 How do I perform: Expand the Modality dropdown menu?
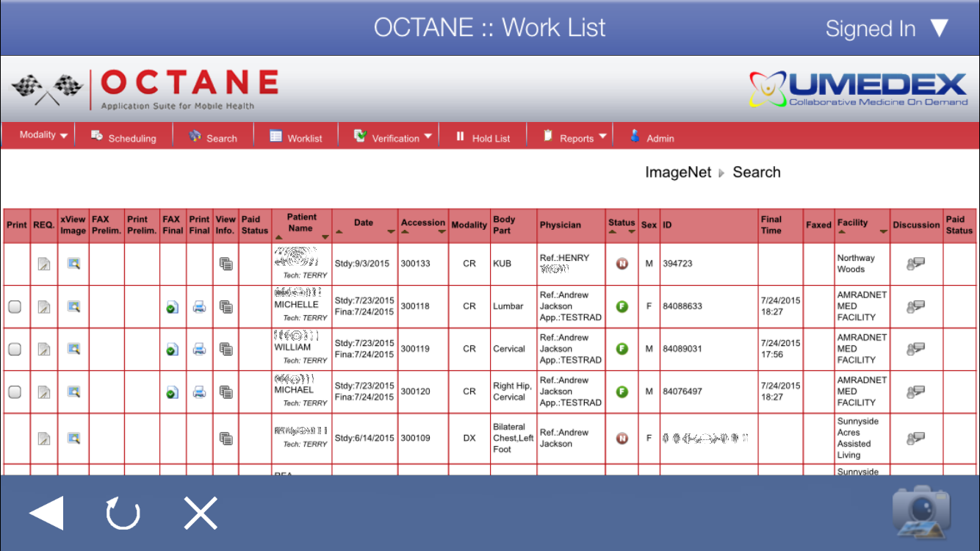[x=43, y=135]
